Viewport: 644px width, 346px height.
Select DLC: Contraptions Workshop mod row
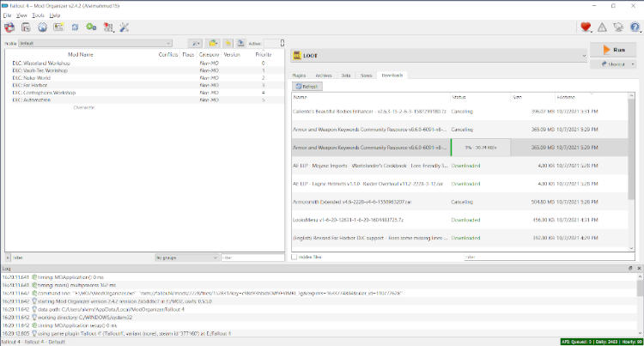[x=143, y=93]
